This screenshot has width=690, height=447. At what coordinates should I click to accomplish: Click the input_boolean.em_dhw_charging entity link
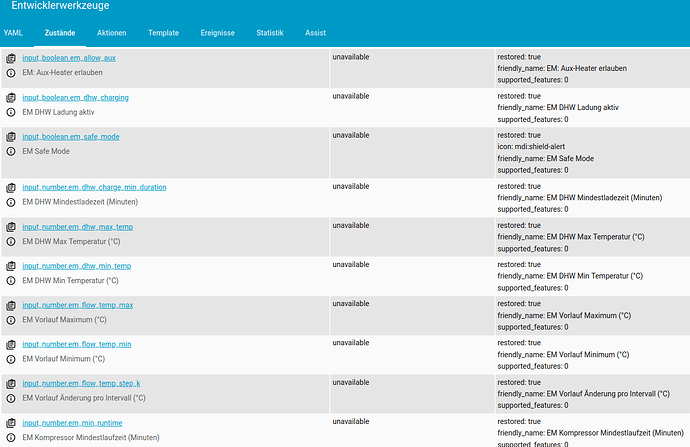click(x=75, y=98)
